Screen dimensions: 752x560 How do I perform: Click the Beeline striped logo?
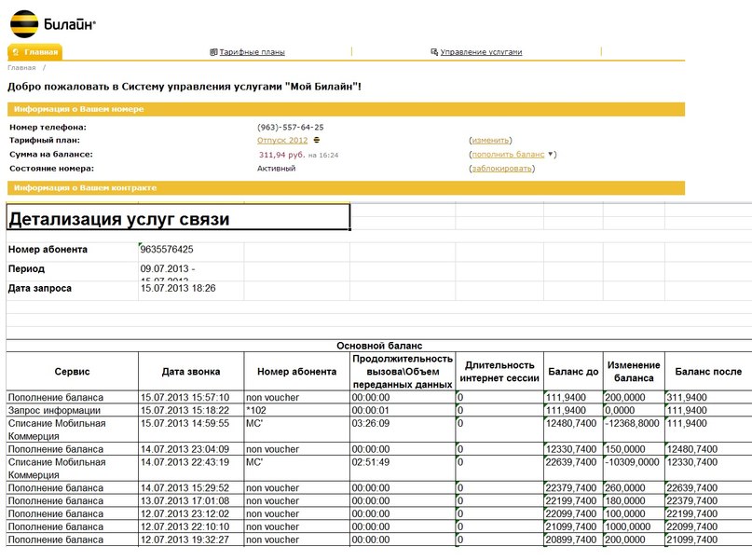click(24, 23)
